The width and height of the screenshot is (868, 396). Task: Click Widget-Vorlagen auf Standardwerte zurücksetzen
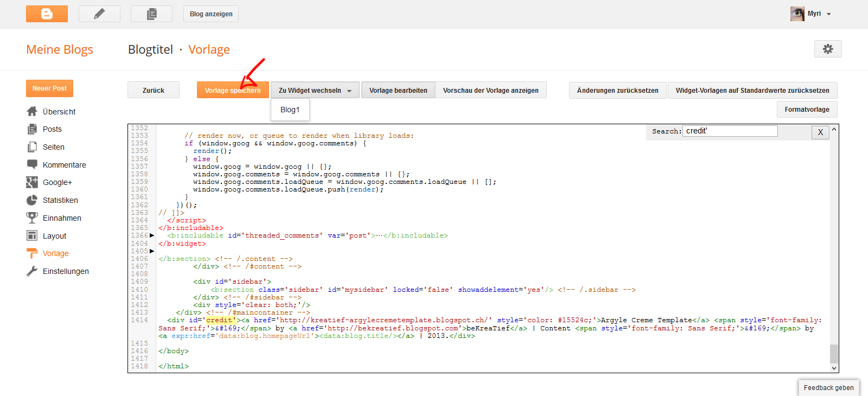pyautogui.click(x=752, y=90)
